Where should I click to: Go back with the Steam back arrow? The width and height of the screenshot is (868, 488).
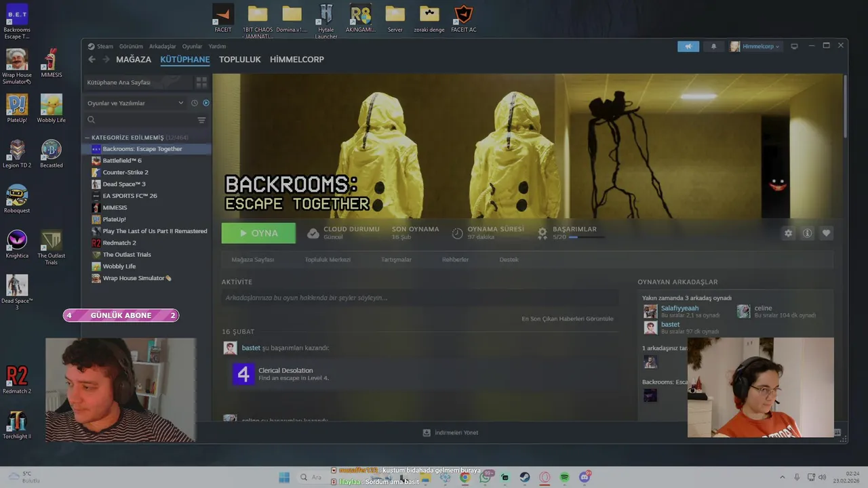pos(92,60)
